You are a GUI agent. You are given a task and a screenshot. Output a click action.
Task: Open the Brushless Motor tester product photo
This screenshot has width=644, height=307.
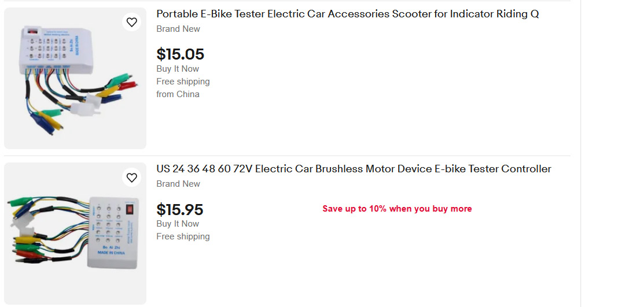click(75, 234)
